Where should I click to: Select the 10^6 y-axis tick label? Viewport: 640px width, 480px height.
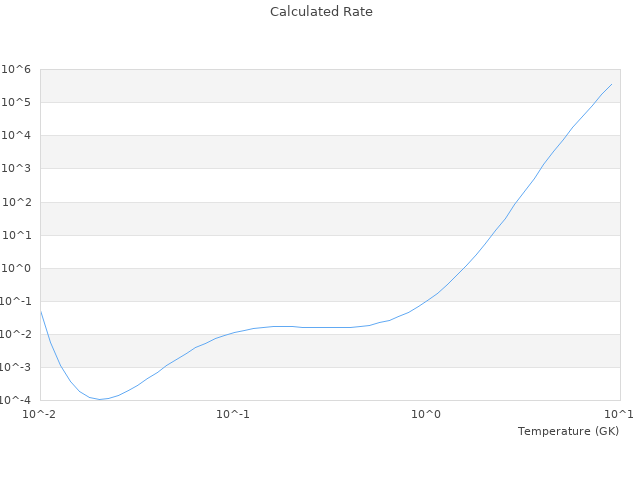pos(17,69)
